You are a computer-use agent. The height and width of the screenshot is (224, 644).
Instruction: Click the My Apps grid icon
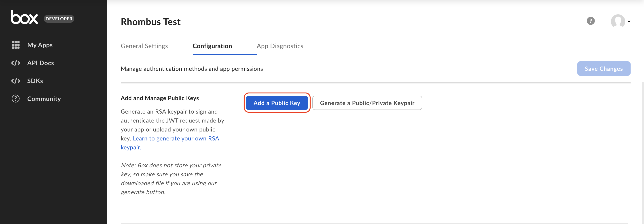15,45
